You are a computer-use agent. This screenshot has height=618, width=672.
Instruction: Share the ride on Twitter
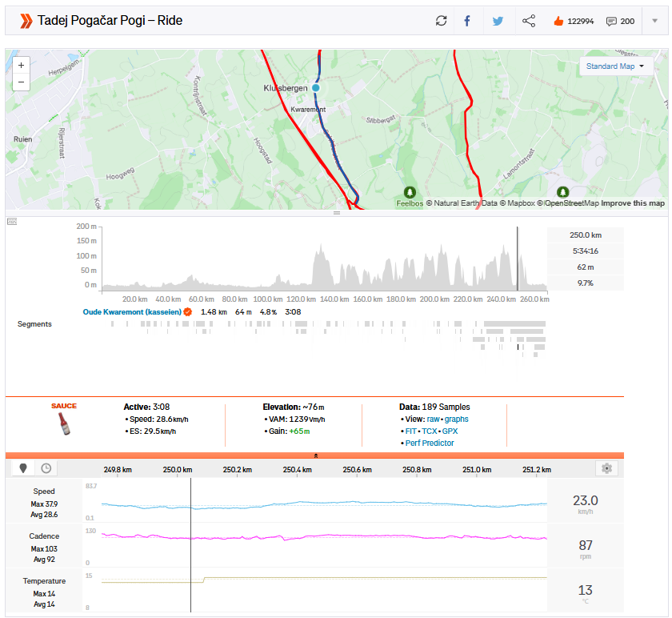click(x=498, y=21)
